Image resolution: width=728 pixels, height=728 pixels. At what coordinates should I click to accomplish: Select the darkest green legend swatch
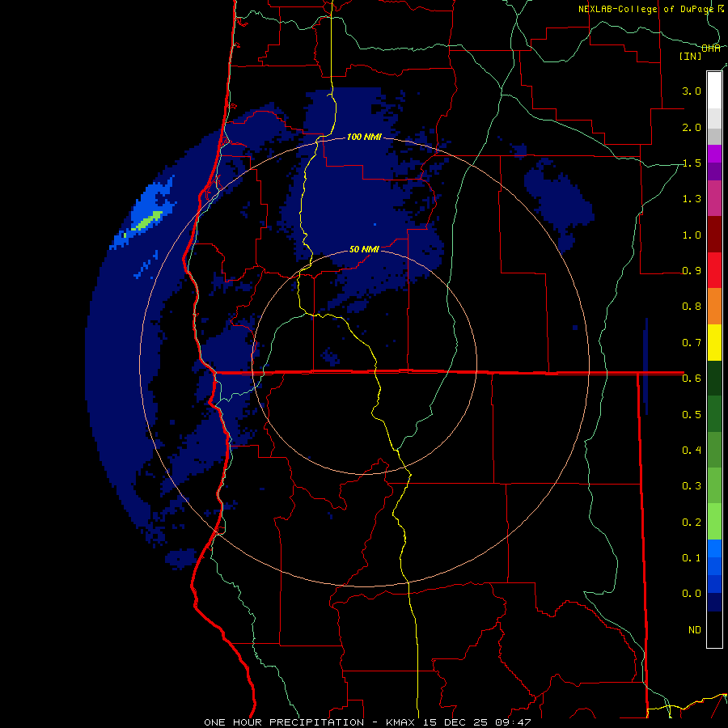(714, 378)
